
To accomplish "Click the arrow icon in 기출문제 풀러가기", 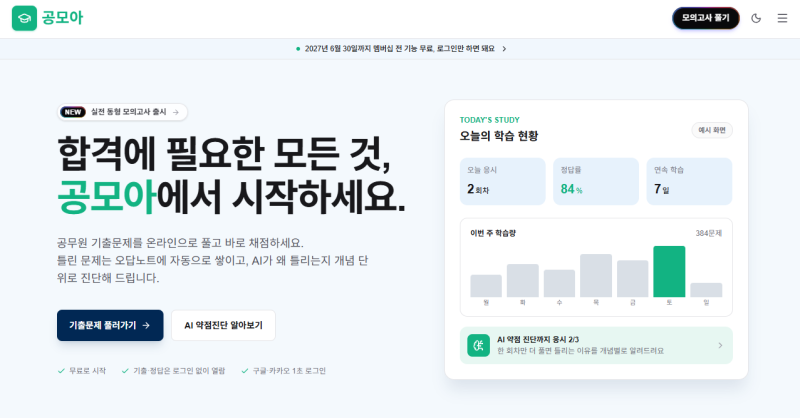I will coord(146,325).
